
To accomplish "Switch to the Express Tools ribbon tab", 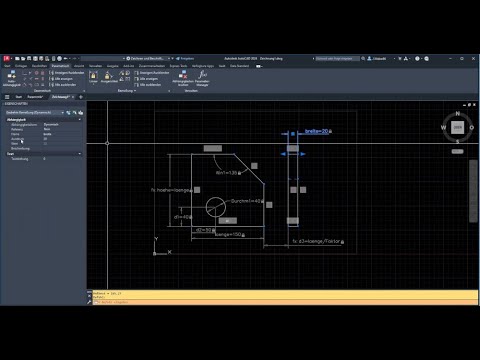I will click(178, 66).
